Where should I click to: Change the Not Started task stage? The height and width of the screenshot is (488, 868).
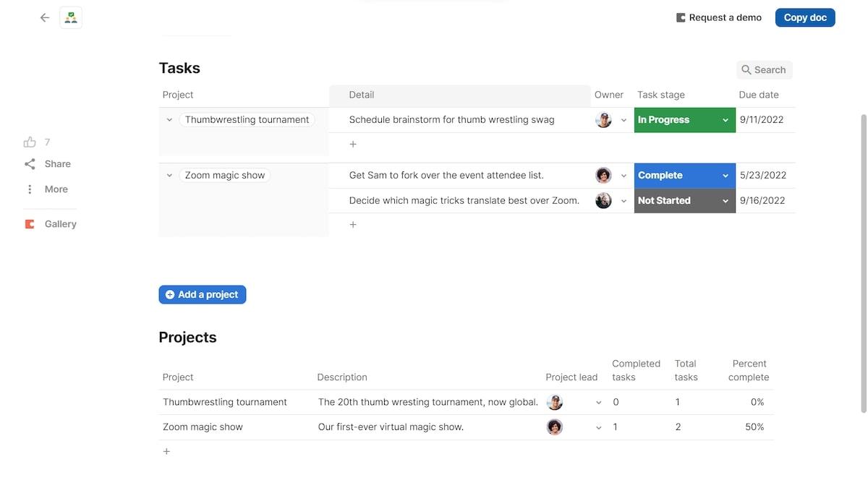point(726,201)
